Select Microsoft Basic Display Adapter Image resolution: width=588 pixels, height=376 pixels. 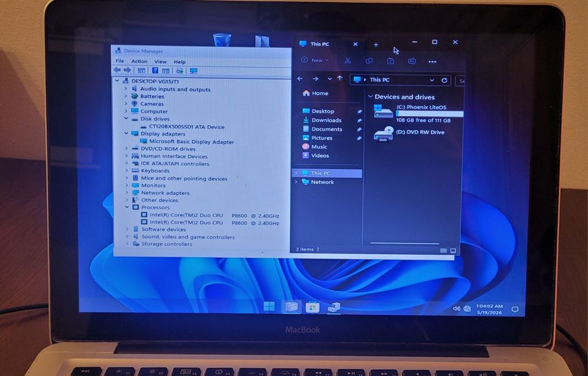pyautogui.click(x=191, y=142)
